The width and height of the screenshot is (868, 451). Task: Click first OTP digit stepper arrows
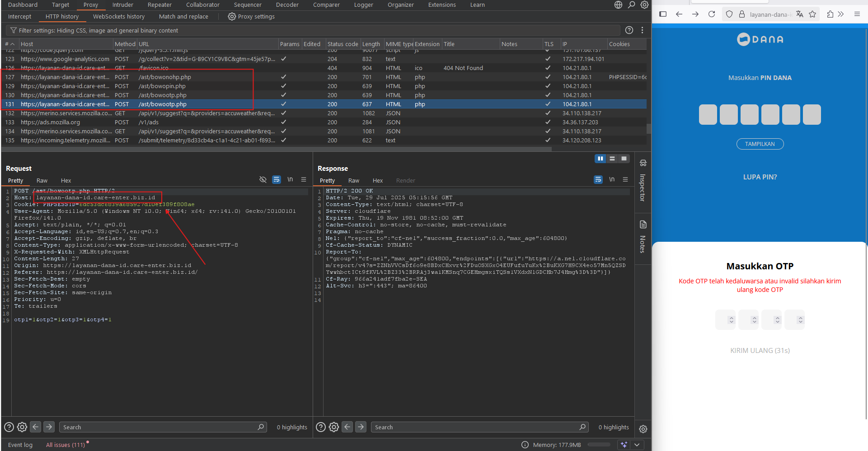[731, 320]
